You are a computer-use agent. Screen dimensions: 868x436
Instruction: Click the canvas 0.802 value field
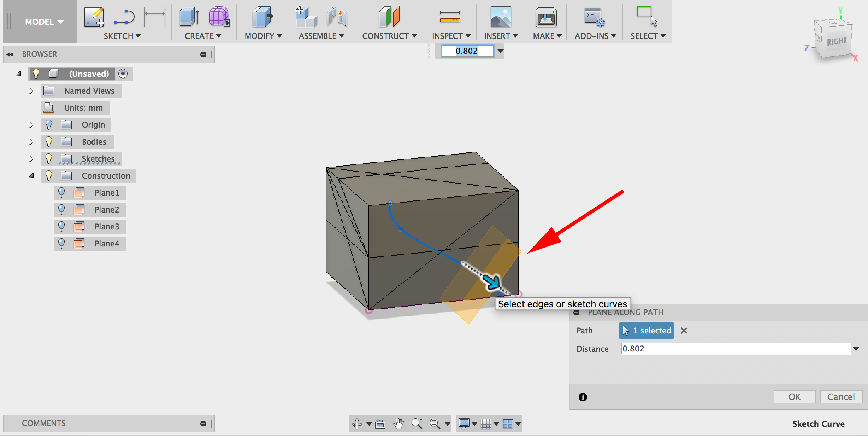pyautogui.click(x=467, y=51)
